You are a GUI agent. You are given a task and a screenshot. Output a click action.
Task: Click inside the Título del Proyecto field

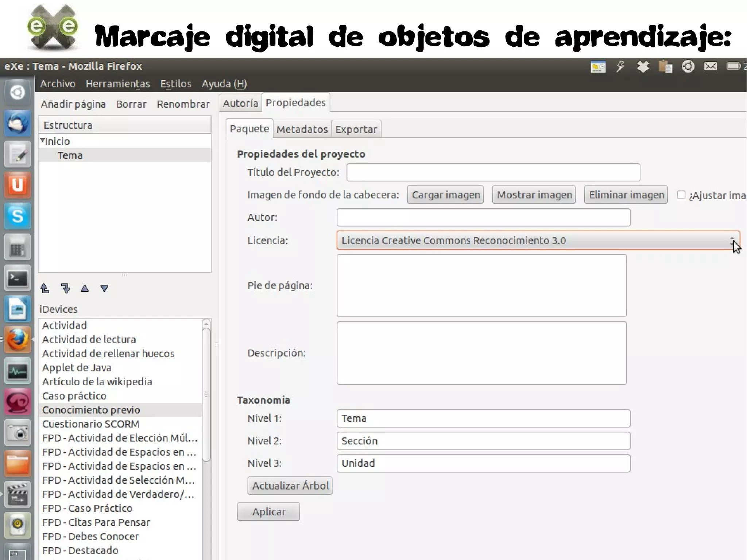pos(493,172)
